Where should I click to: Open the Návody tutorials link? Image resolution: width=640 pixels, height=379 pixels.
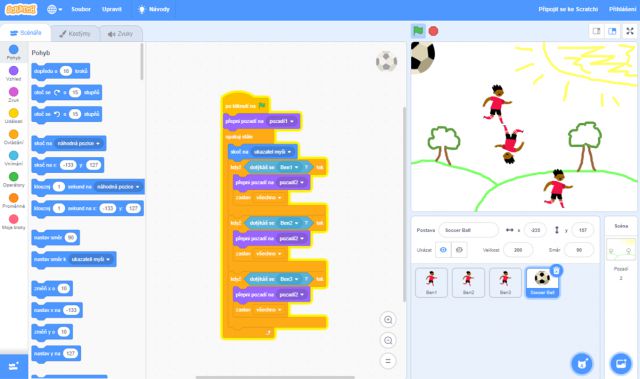(x=154, y=9)
